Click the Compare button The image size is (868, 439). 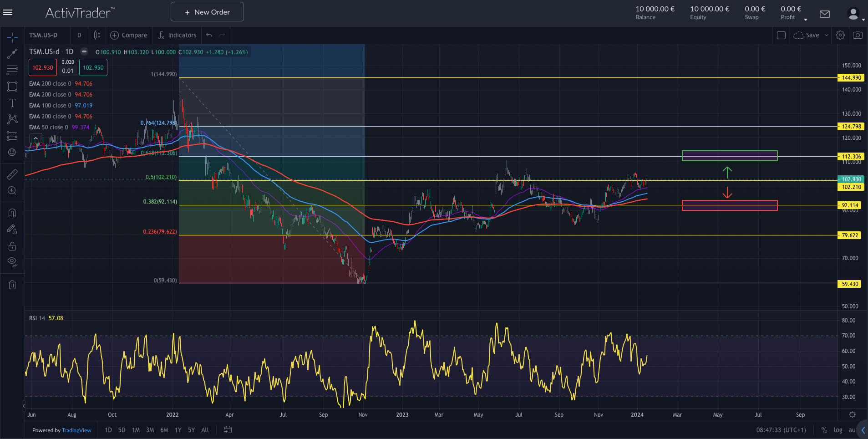[129, 35]
